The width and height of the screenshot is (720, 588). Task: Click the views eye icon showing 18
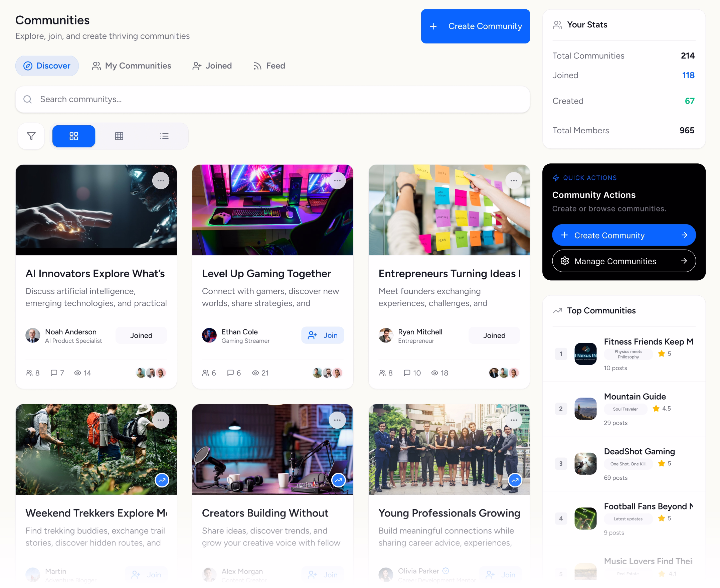tap(435, 373)
